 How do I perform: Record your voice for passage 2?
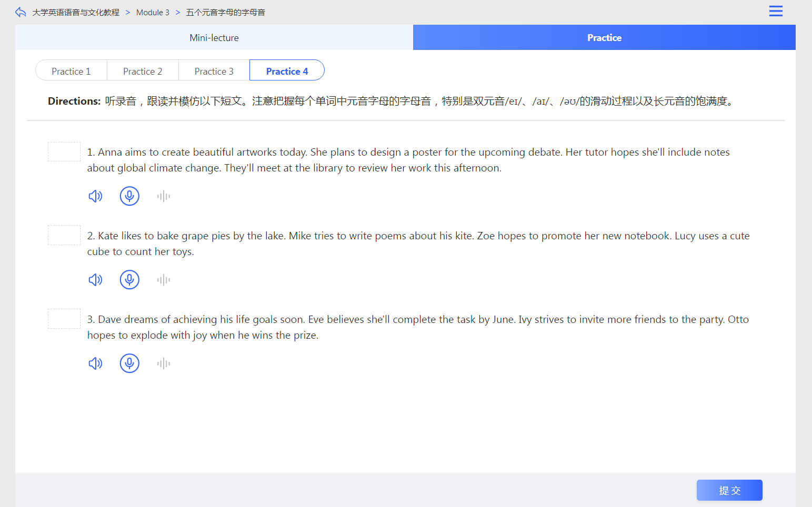[129, 280]
